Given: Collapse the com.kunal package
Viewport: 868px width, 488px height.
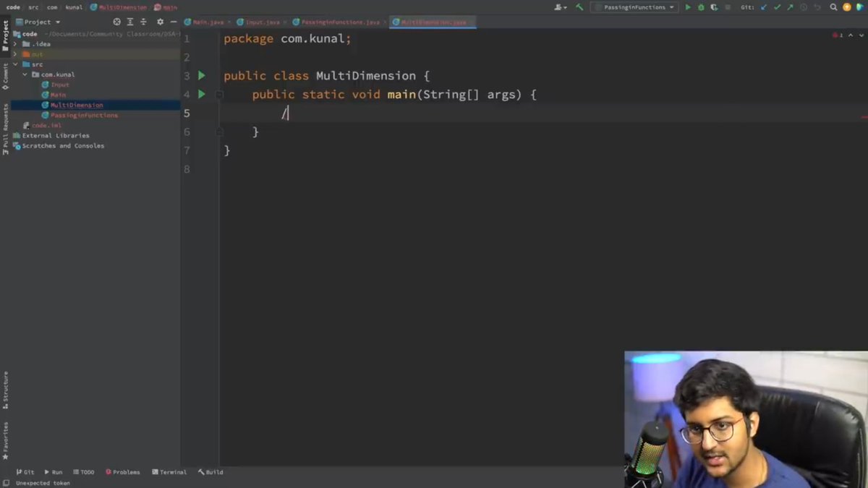Looking at the screenshot, I should coord(25,74).
